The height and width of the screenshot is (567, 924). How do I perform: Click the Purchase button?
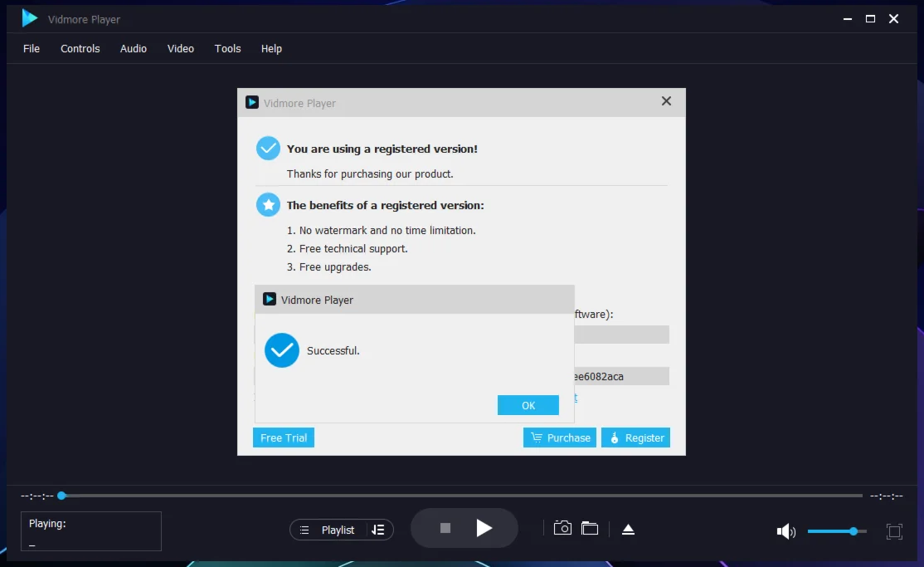click(x=561, y=437)
